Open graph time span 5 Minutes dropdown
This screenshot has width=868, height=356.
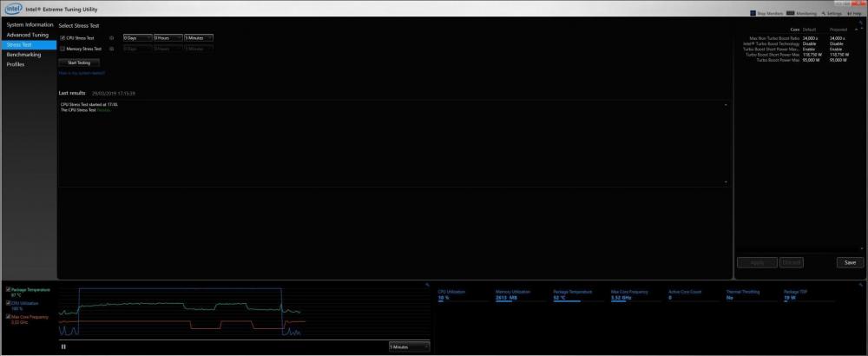[x=409, y=346]
